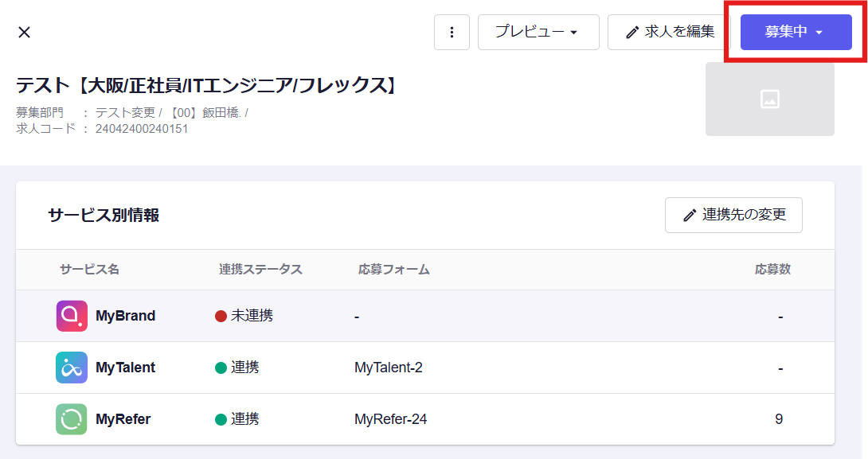Image resolution: width=868 pixels, height=459 pixels.
Task: Click the 連携ステータス column header
Action: point(260,270)
